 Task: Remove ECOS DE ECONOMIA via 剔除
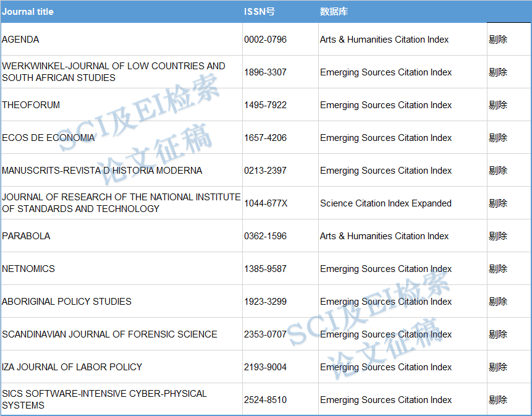pos(497,138)
